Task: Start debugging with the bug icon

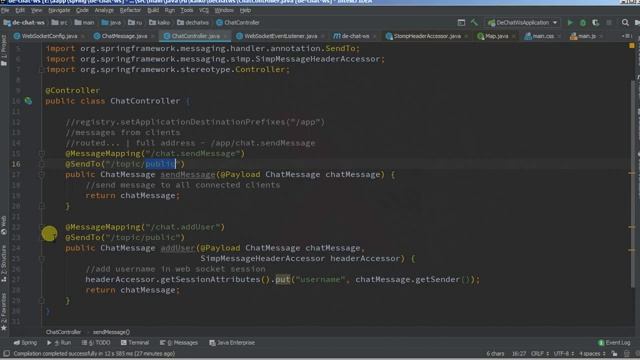Action: (583, 23)
